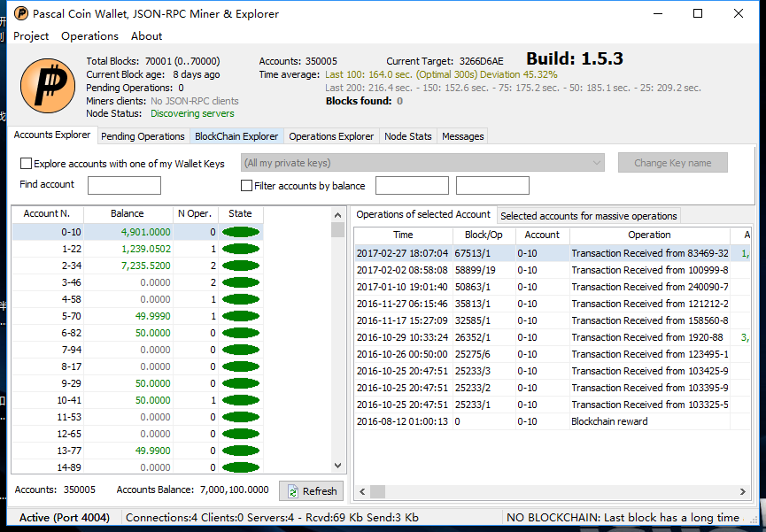Select account 1-22 in the list
The height and width of the screenshot is (532, 766).
[x=138, y=249]
